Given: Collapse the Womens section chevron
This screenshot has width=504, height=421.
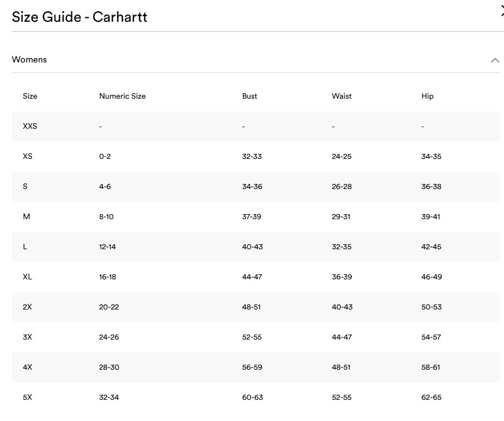Looking at the screenshot, I should pos(495,60).
